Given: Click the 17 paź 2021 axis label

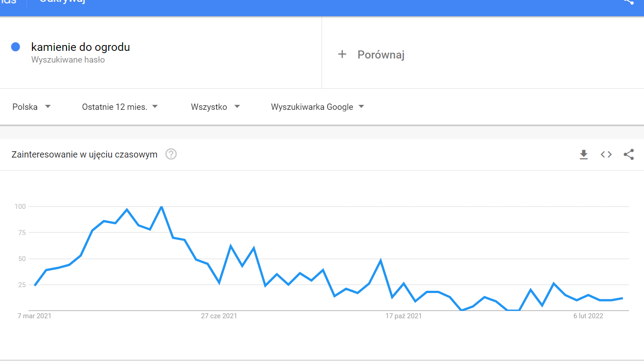Looking at the screenshot, I should coord(403,316).
